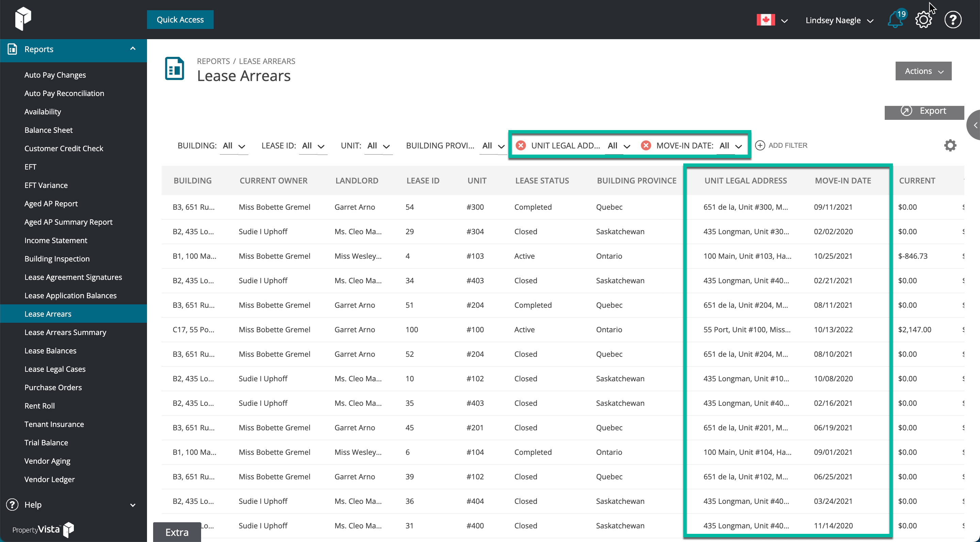The height and width of the screenshot is (542, 980).
Task: Open Auto Pay Reconciliation report
Action: pos(64,93)
